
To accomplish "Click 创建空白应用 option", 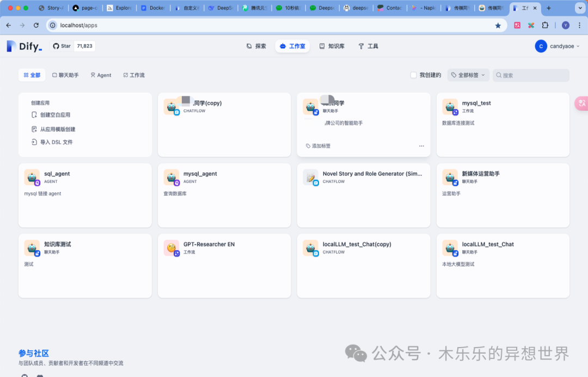I will tap(55, 115).
